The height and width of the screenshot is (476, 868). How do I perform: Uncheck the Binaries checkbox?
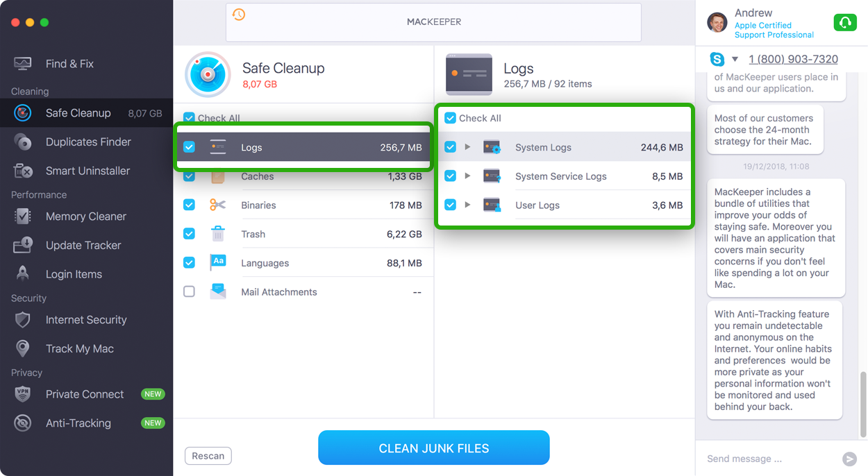coord(189,205)
